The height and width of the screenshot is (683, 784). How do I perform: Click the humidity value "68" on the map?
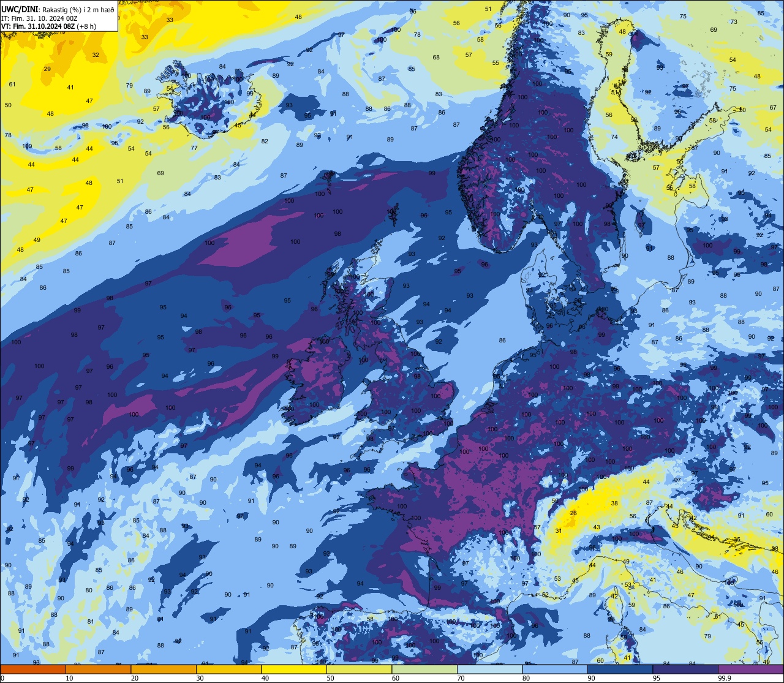click(436, 58)
